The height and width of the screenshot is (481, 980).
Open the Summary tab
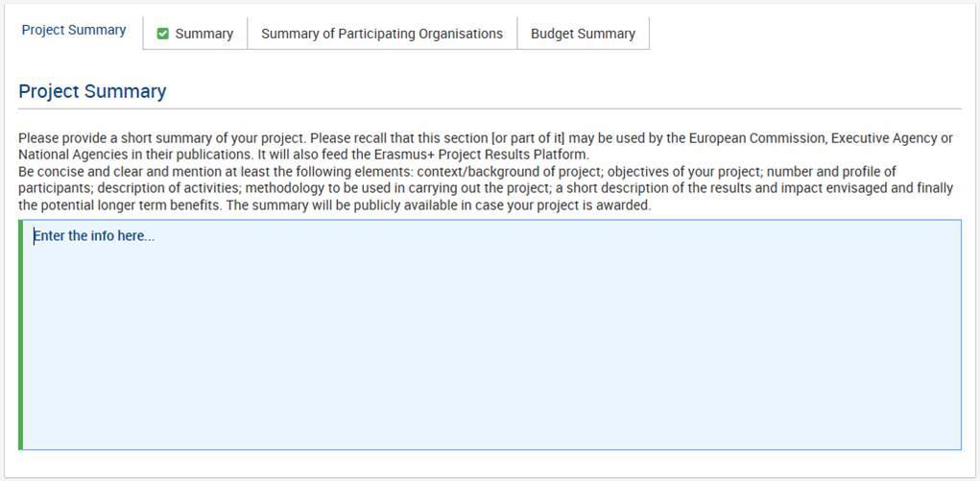pyautogui.click(x=195, y=34)
